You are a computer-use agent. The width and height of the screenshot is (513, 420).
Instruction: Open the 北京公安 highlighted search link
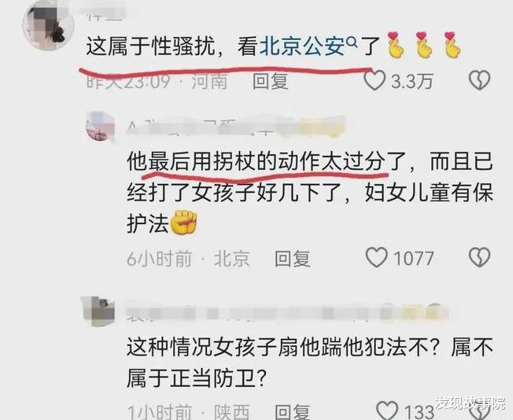point(302,46)
